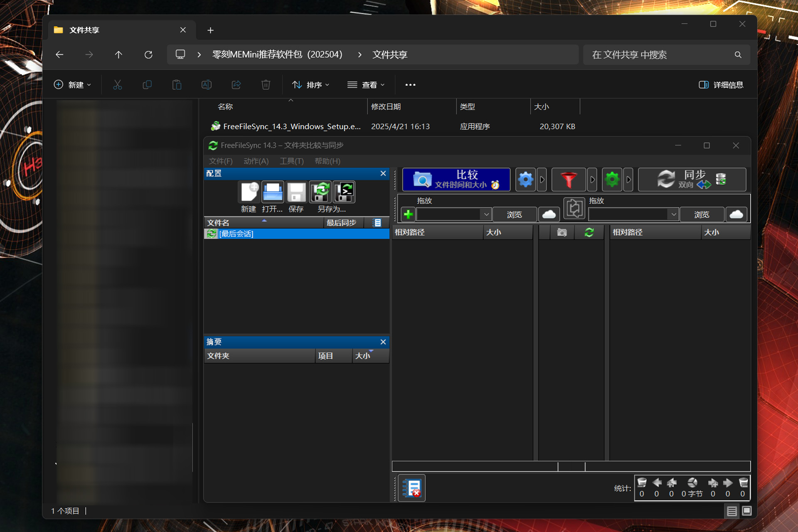The image size is (798, 532).
Task: Click Save as batch job icon
Action: 344,192
